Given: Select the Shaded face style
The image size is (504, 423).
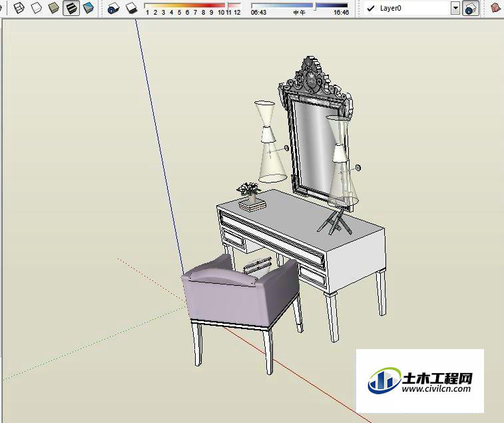Looking at the screenshot, I should 54,8.
